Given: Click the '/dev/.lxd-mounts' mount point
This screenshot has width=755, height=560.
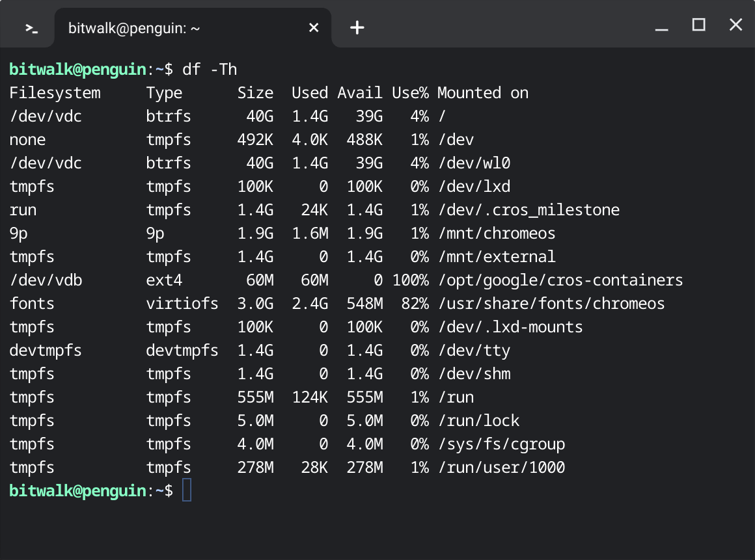Looking at the screenshot, I should pyautogui.click(x=510, y=327).
